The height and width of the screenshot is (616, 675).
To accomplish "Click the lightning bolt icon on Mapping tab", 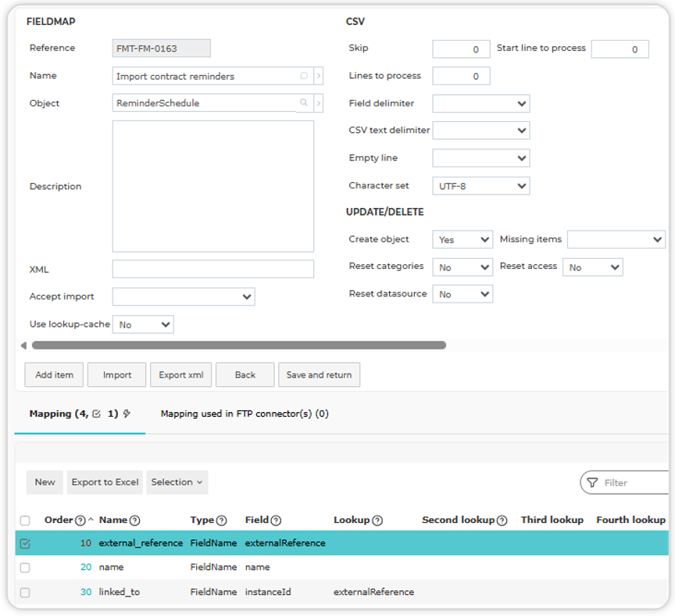I will pyautogui.click(x=127, y=414).
